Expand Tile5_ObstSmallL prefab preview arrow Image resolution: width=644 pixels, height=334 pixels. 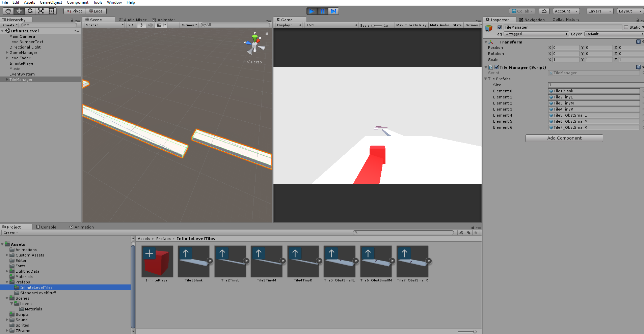tap(356, 261)
